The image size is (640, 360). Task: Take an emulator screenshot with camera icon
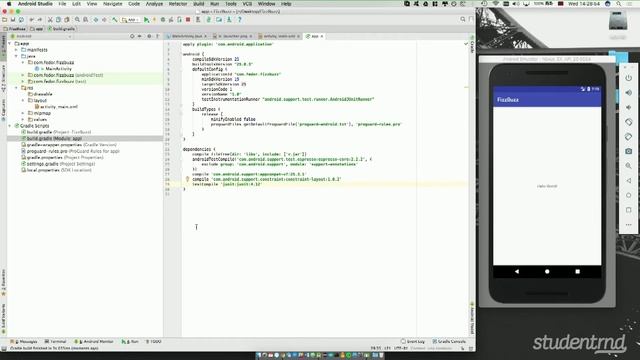click(629, 151)
